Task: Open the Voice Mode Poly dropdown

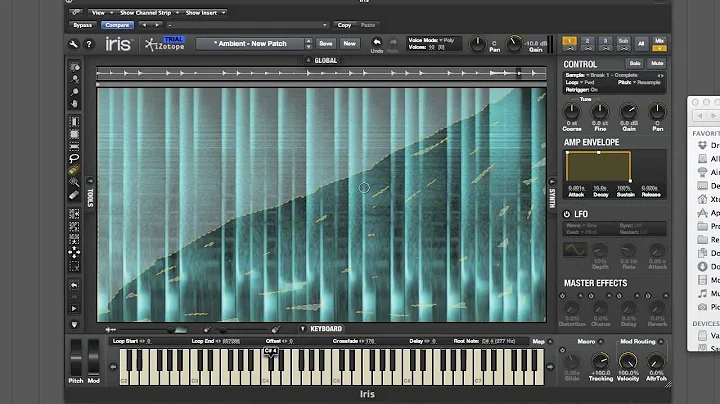Action: click(x=432, y=40)
